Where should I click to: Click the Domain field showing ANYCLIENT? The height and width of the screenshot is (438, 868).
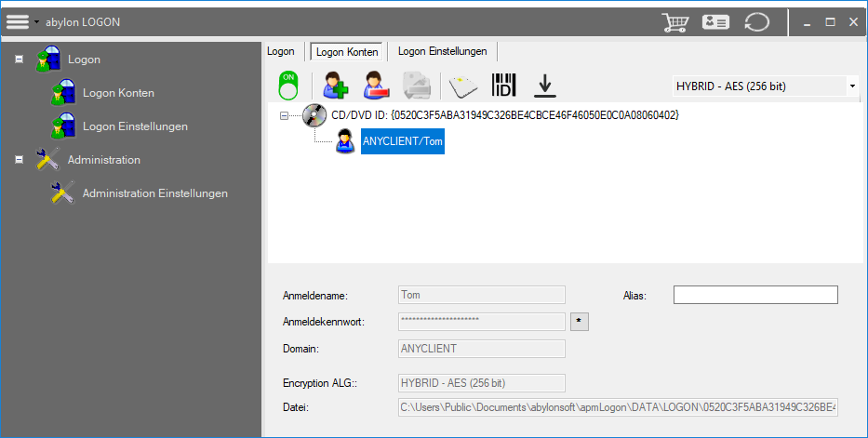coord(482,349)
